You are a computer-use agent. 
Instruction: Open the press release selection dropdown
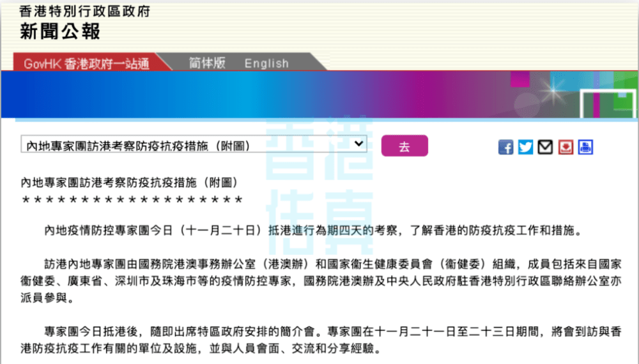click(193, 145)
